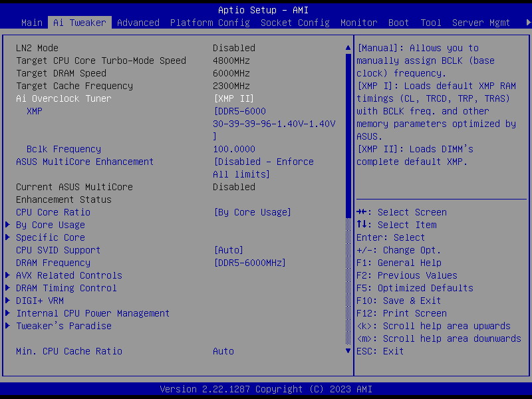Expand the DRAM Timing Control arrow
This screenshot has width=532, height=399.
[8, 288]
